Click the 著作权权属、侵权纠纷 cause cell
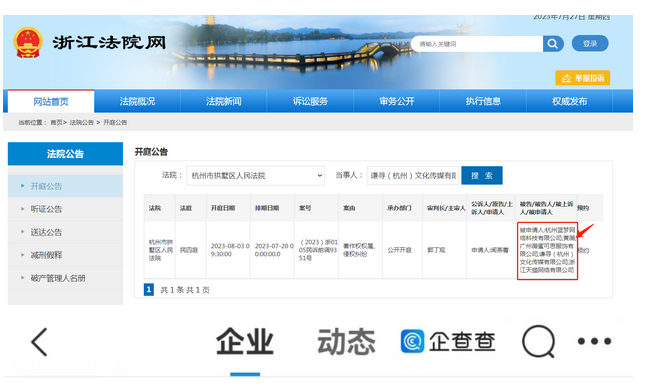 359,250
